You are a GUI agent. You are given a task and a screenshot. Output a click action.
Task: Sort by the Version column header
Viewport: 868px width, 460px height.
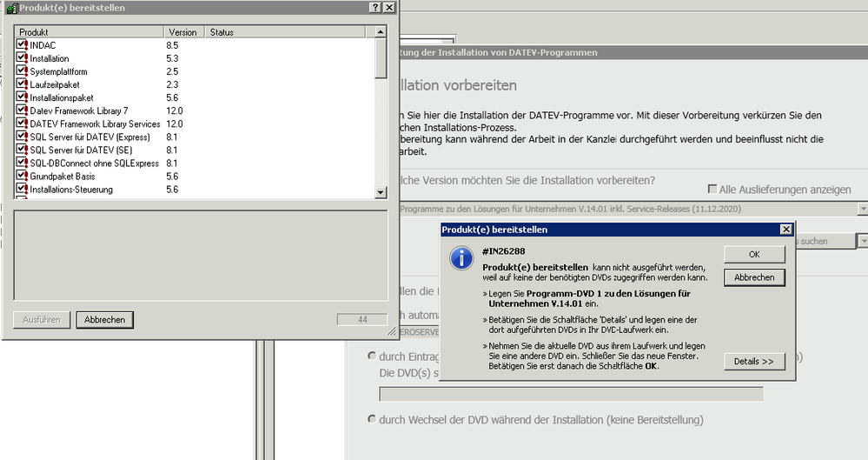pyautogui.click(x=184, y=32)
